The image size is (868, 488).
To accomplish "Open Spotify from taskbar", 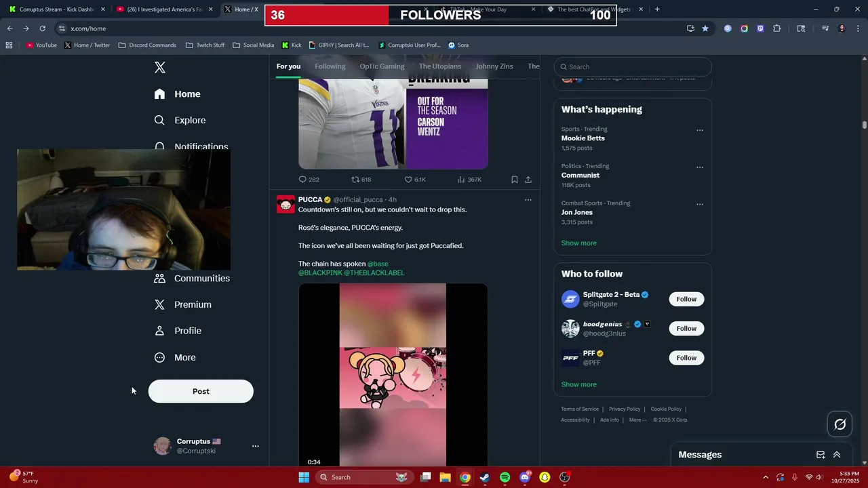I will (x=505, y=477).
